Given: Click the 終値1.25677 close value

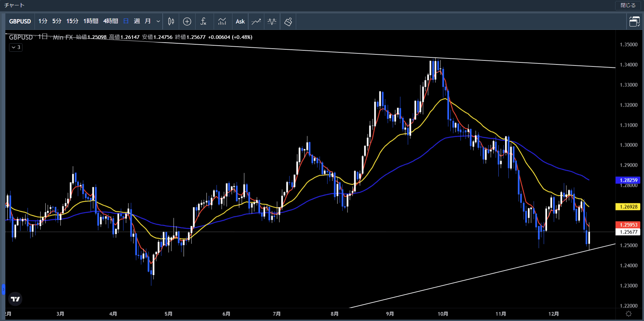Looking at the screenshot, I should (190, 37).
